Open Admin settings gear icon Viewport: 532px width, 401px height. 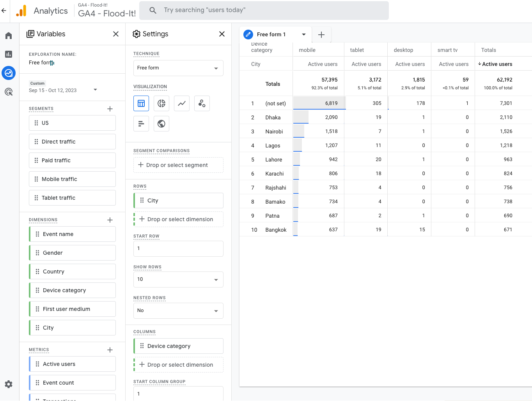9,384
